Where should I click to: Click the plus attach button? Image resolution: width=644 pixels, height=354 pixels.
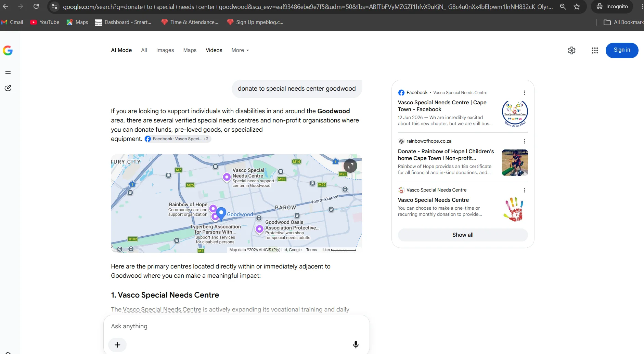[x=117, y=345]
